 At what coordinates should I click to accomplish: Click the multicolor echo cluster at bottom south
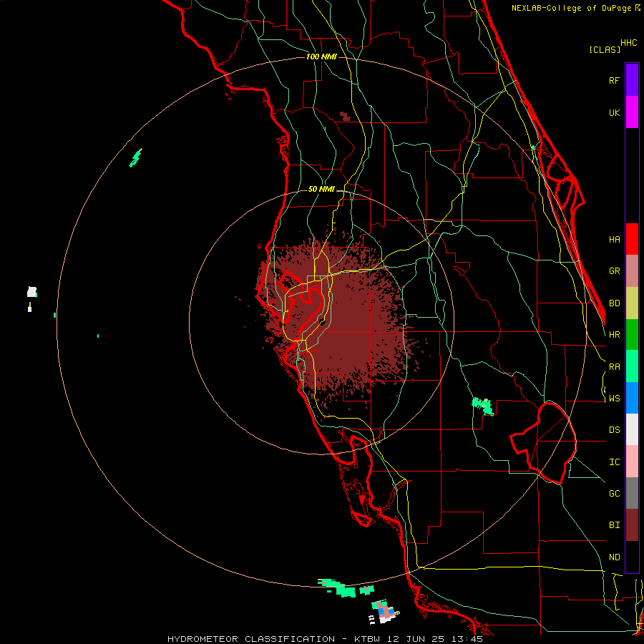coord(384,612)
